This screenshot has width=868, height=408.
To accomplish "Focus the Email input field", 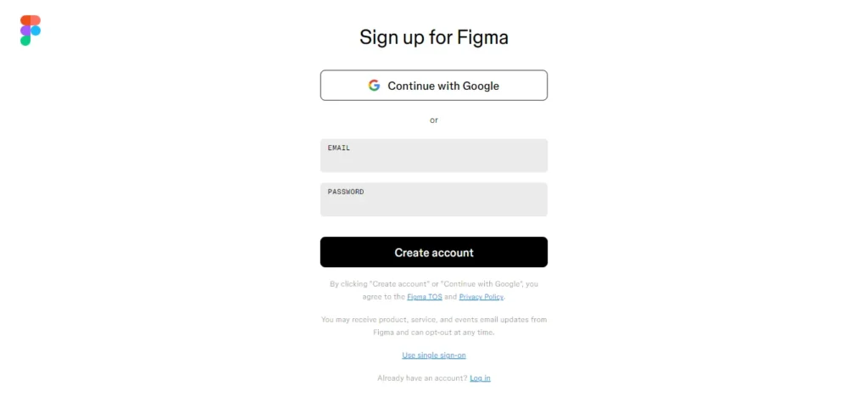I will [x=433, y=155].
